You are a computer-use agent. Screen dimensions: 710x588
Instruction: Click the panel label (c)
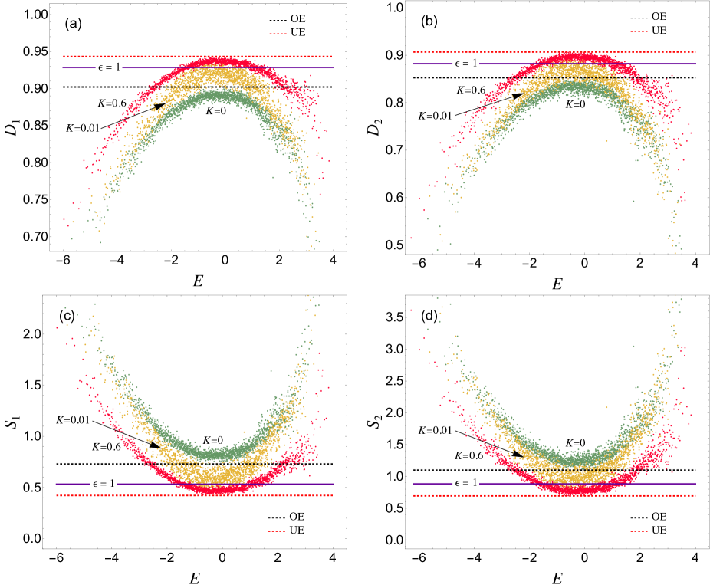point(67,317)
